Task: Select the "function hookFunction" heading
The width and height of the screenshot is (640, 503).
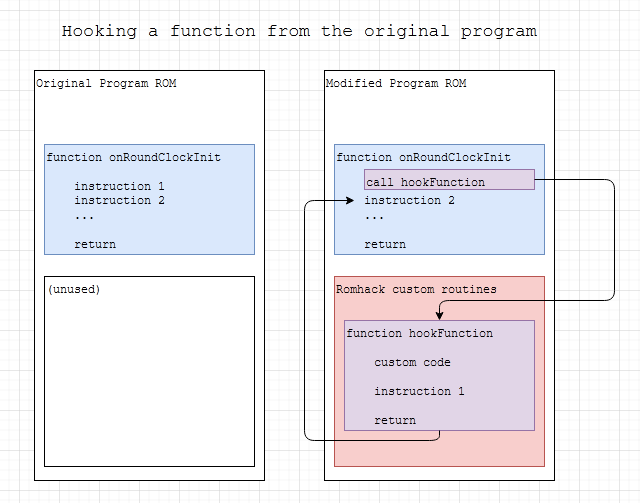Action: 419,333
